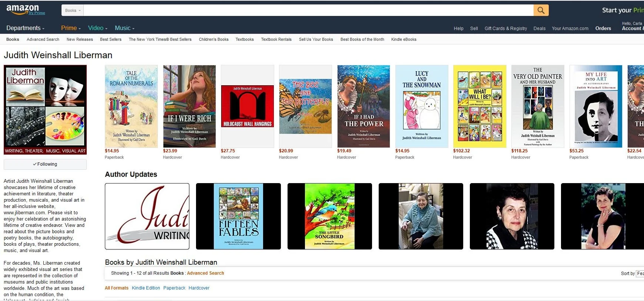Viewport: 644px width, 301px height.
Task: Open the Fifteen Fables author update
Action: tap(238, 216)
